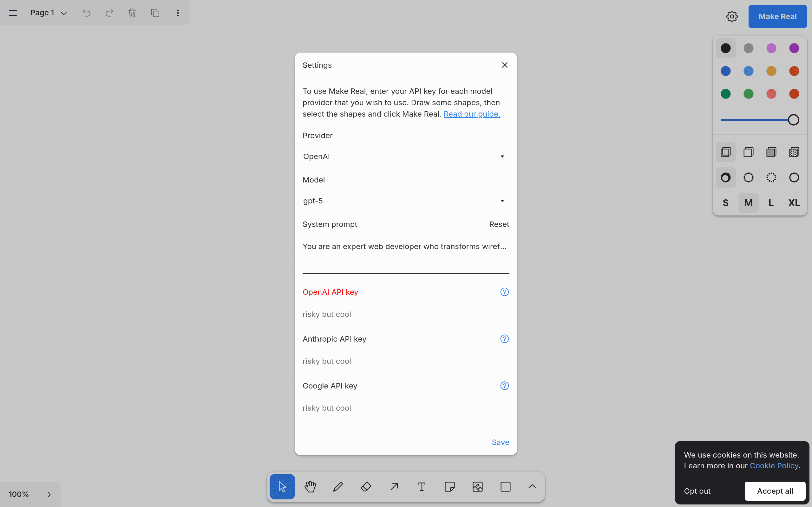Open the main hamburger menu
The width and height of the screenshot is (812, 507).
13,13
